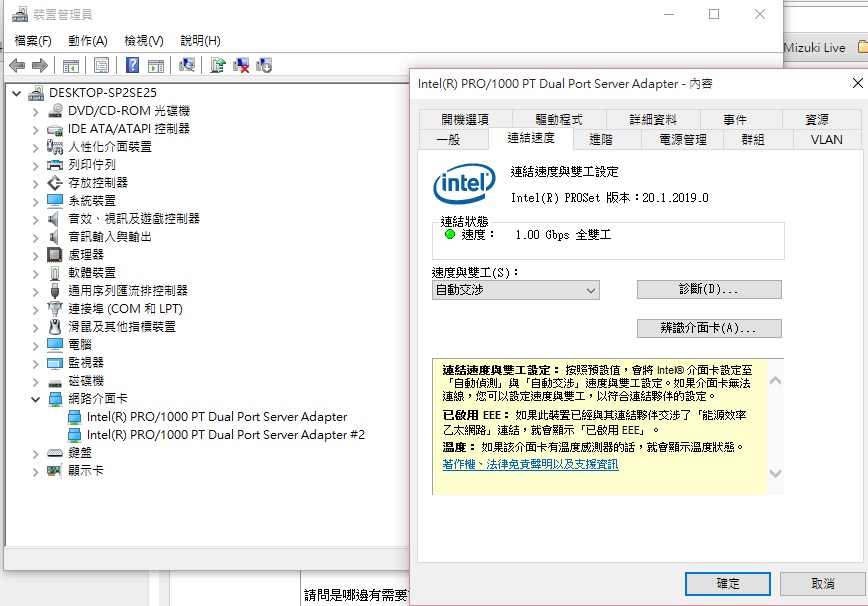Screen dimensions: 868x606
Task: Switch to the VLAN tab
Action: click(827, 139)
